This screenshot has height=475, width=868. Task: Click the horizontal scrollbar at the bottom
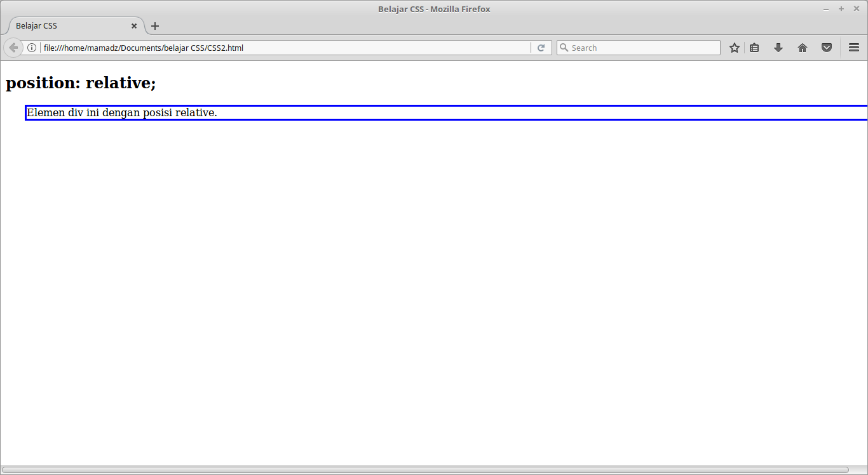click(x=425, y=470)
